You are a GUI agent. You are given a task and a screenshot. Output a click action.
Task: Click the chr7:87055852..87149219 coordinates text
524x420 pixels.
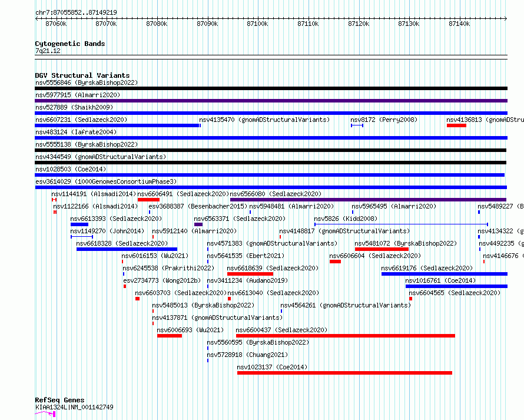point(76,13)
